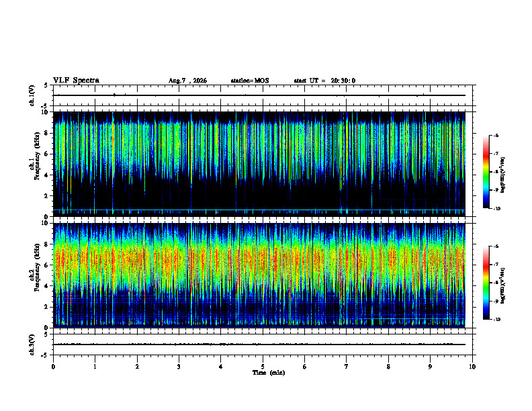Click the ch.2 frequency axis "6" tick label
The image size is (532, 411).
[x=47, y=265]
